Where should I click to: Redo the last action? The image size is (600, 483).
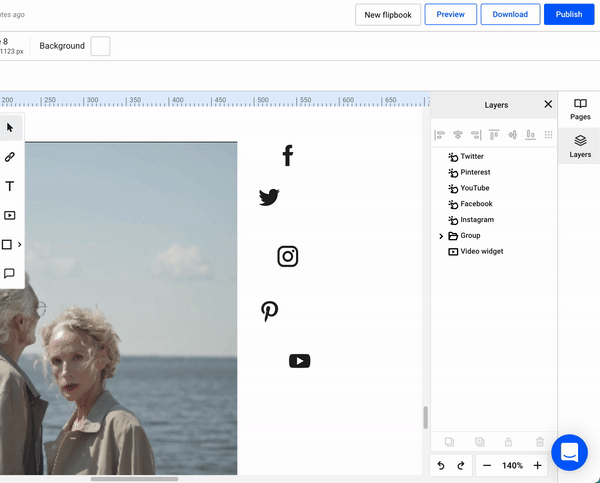pos(461,465)
